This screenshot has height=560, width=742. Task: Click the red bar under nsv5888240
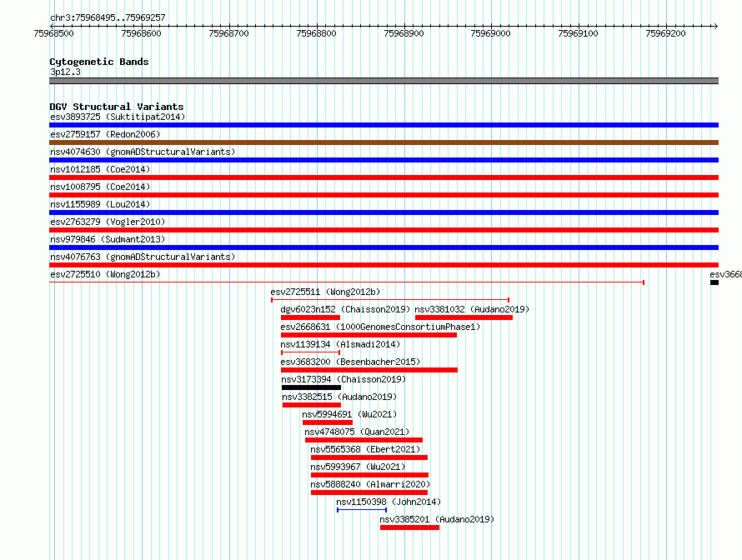[369, 492]
